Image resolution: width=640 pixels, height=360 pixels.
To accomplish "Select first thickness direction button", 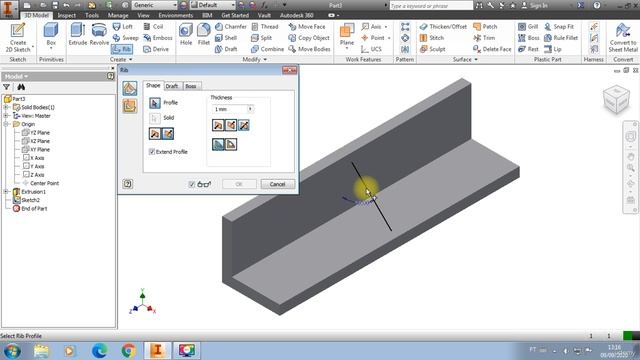I will pyautogui.click(x=218, y=125).
